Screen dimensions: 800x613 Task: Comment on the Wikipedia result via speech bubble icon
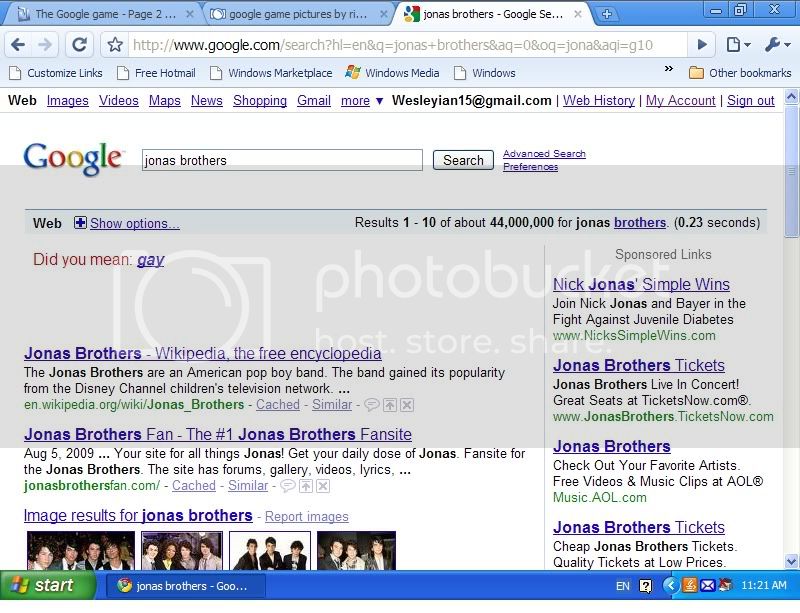[x=371, y=405]
